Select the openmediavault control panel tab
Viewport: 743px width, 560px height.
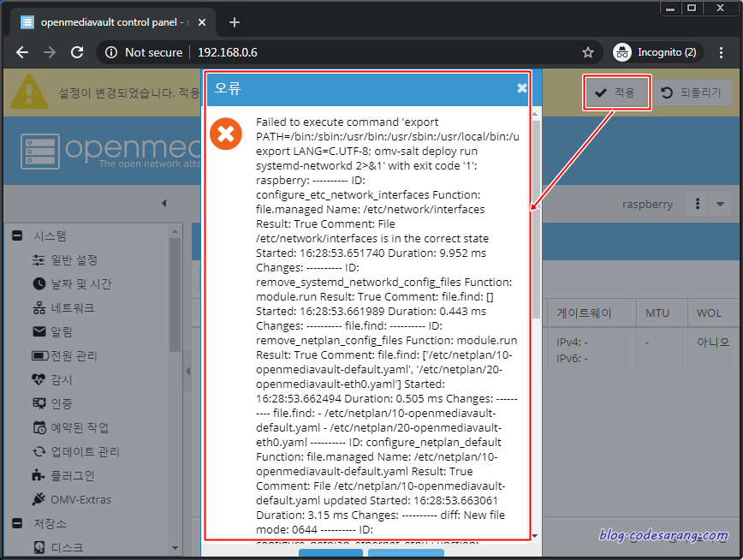[113, 22]
